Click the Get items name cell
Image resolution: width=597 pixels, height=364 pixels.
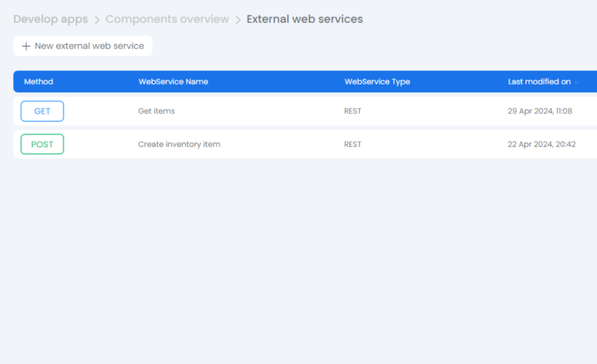(156, 111)
